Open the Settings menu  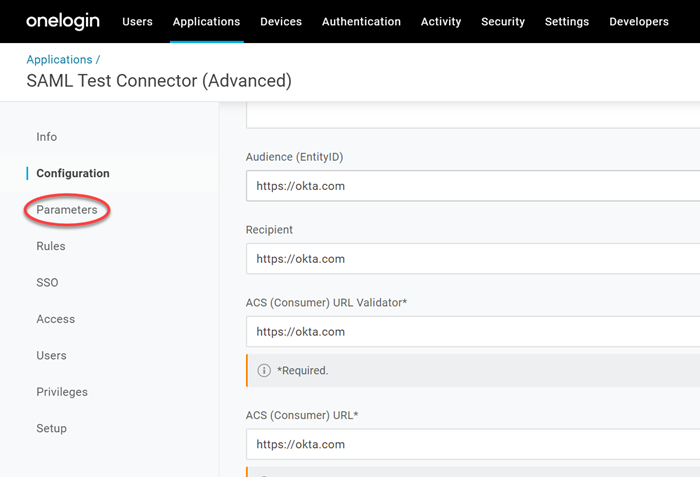567,21
